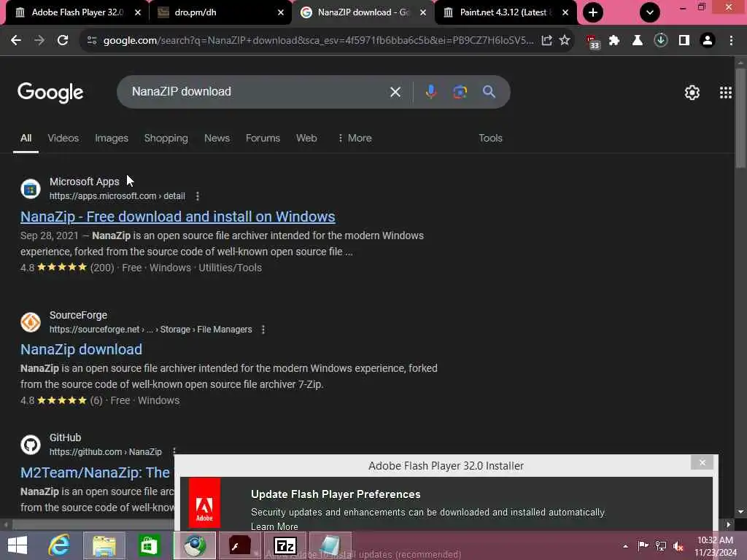Go back to the previous page
Screen dimensions: 747x560
[16, 41]
